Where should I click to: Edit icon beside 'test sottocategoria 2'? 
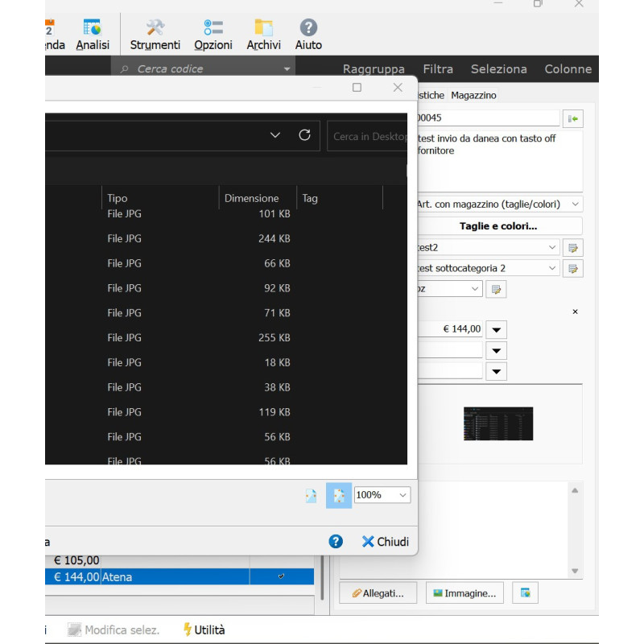(573, 269)
